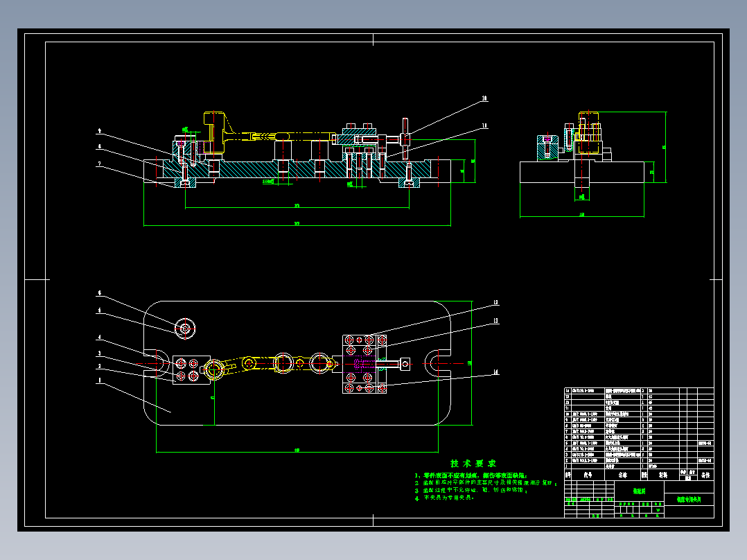Image resolution: width=747 pixels, height=560 pixels.
Task: Click the overall length dimension below the plan view
Action: [297, 450]
